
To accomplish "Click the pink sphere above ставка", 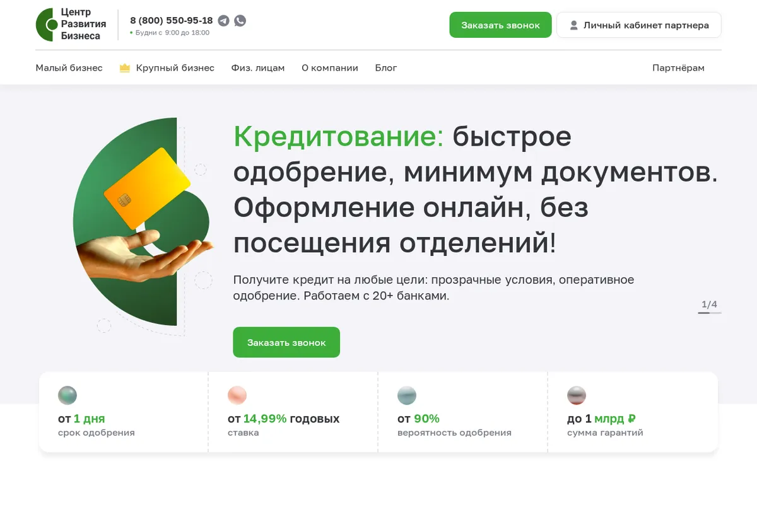I will (237, 395).
